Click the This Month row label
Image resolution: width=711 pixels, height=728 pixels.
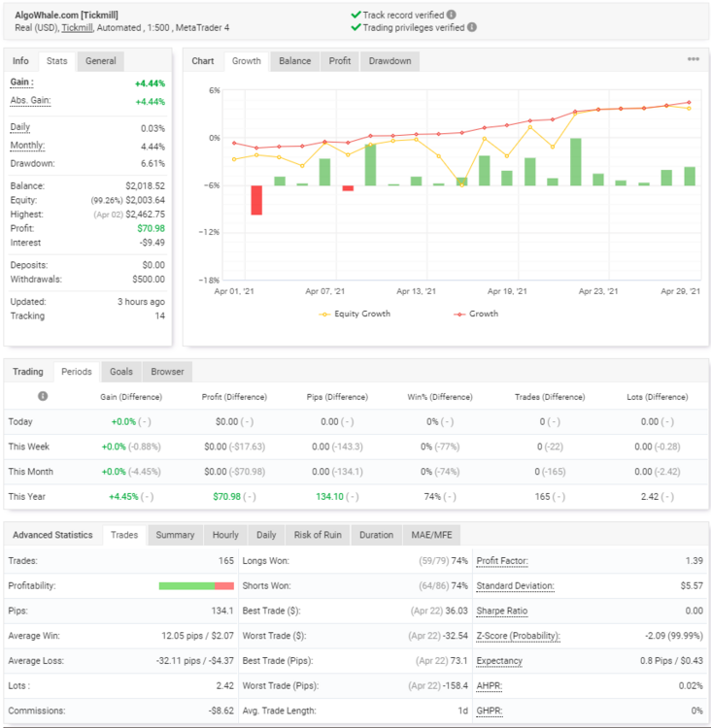coord(31,472)
